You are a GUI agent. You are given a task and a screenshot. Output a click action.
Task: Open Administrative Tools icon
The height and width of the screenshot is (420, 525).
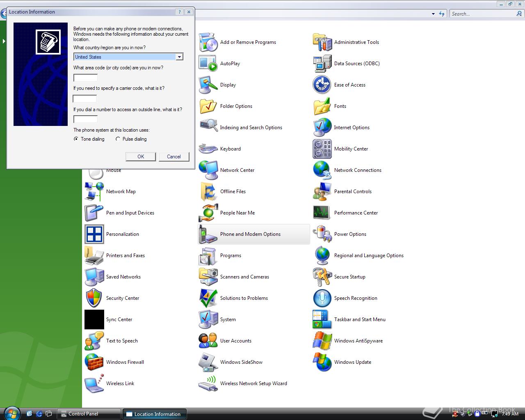322,42
